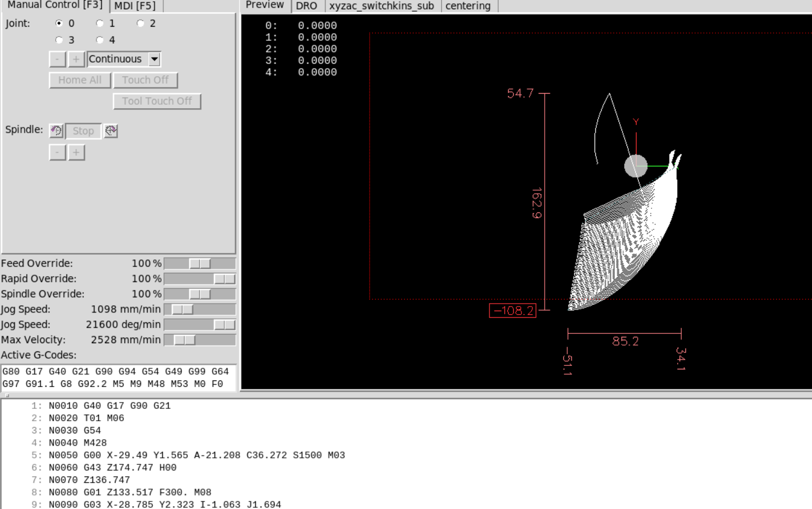Screen dimensions: 812x509
Task: Click the Home All button
Action: (x=80, y=80)
